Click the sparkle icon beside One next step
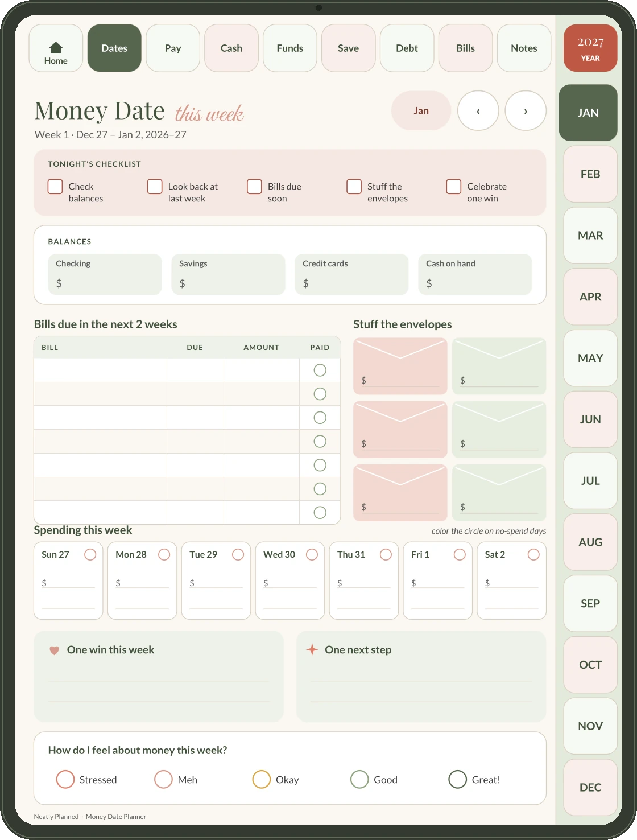Viewport: 637px width, 840px height. point(312,649)
